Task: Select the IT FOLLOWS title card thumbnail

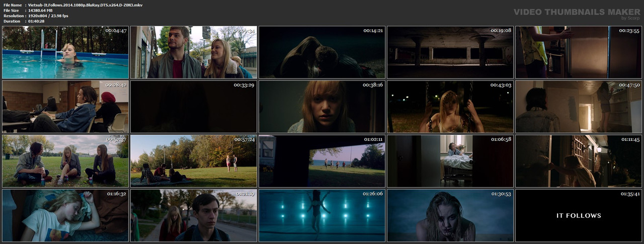Action: [x=579, y=215]
